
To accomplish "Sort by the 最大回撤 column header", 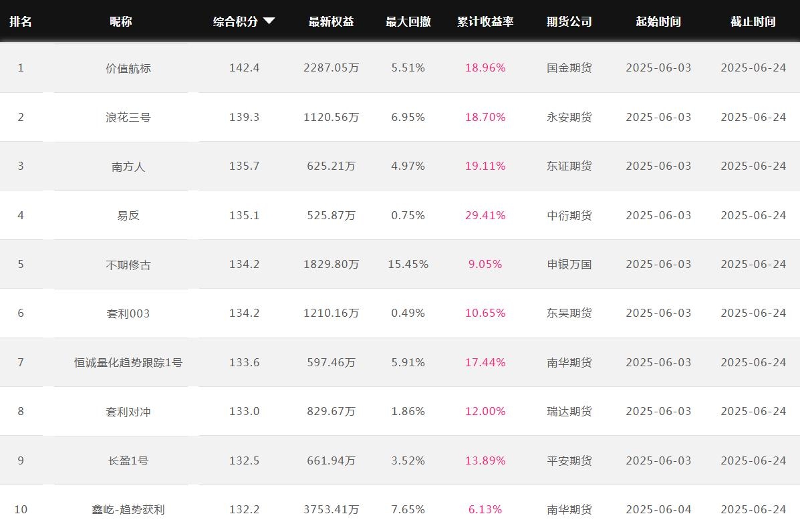I will pyautogui.click(x=408, y=21).
